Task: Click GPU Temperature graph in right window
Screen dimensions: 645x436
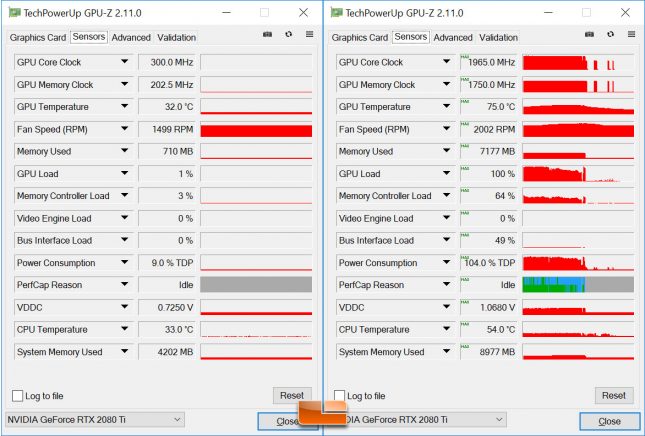Action: (x=578, y=107)
